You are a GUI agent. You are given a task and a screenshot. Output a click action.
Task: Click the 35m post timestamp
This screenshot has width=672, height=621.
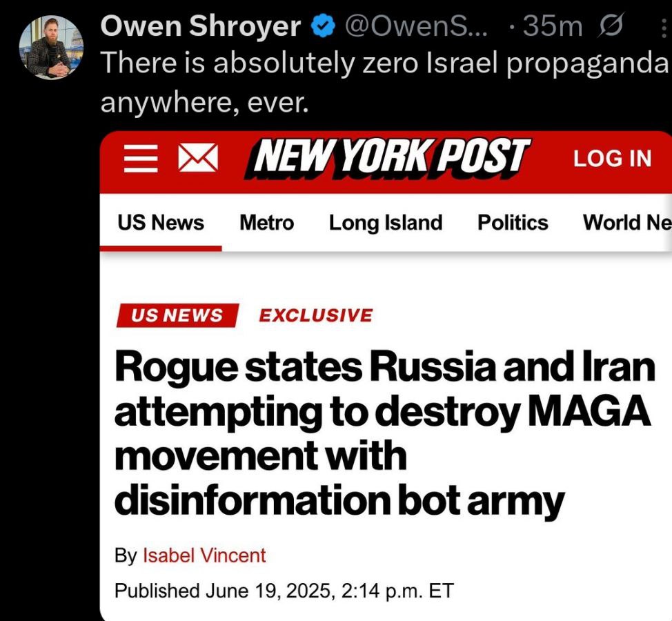coord(552,27)
